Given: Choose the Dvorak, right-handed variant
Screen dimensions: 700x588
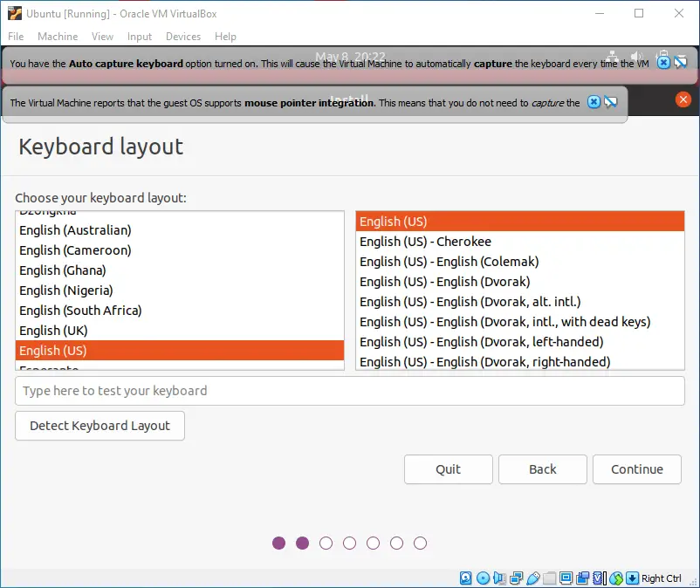Looking at the screenshot, I should click(x=520, y=361).
